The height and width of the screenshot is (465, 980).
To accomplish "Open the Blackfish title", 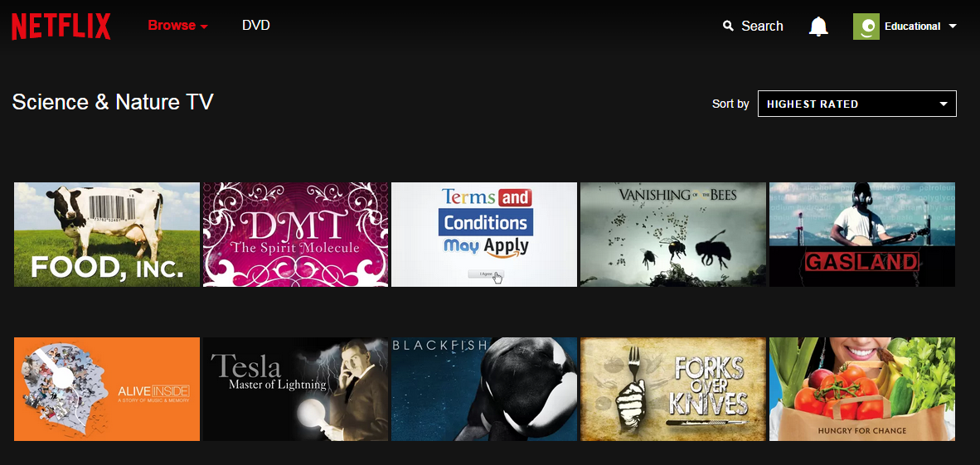I will coord(484,389).
